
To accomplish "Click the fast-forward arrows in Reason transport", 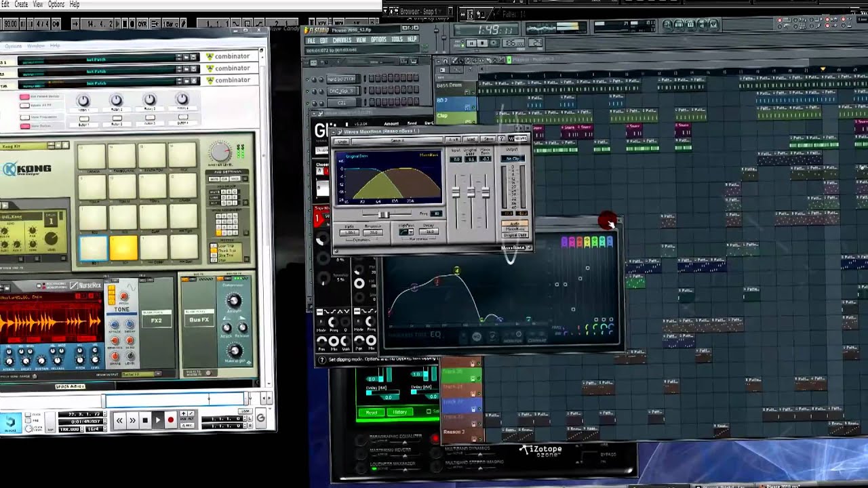I will 133,420.
